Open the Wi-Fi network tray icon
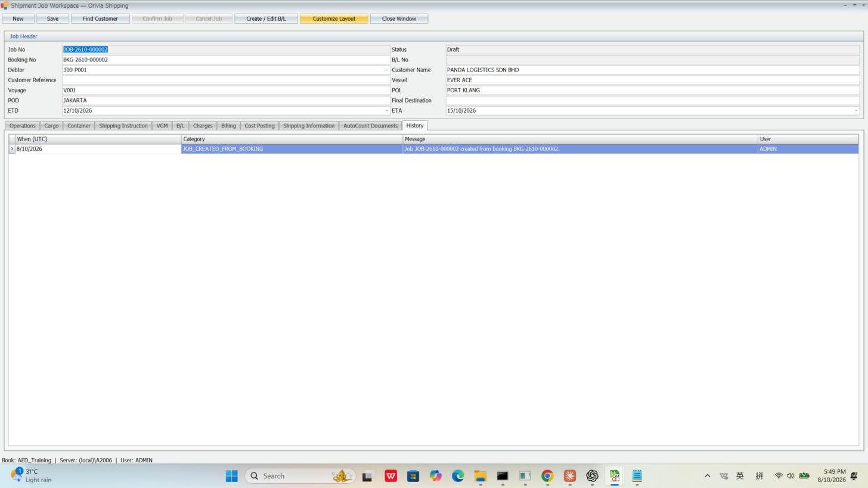 coord(779,475)
